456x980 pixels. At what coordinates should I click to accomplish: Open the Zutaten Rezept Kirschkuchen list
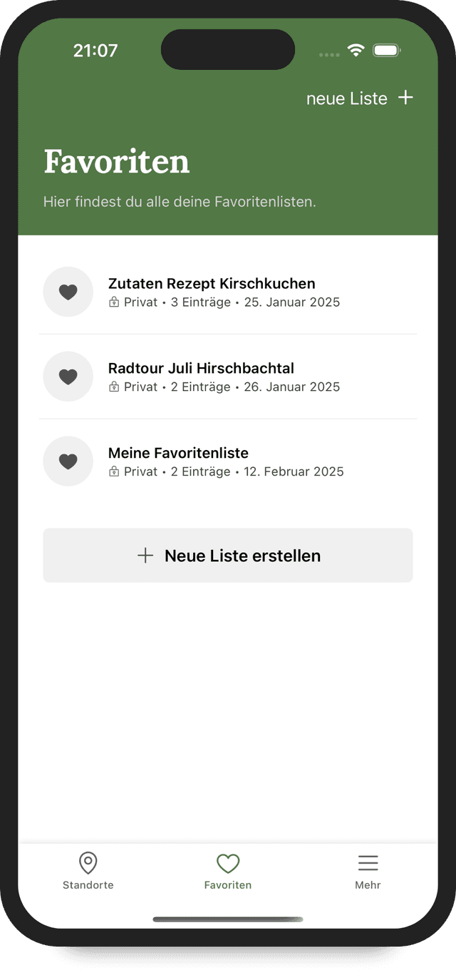click(212, 284)
